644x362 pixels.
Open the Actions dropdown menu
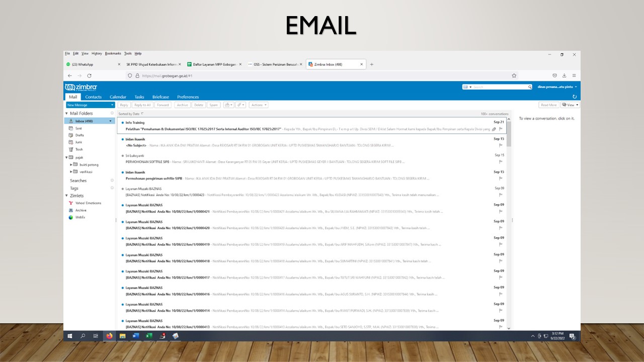coord(258,105)
